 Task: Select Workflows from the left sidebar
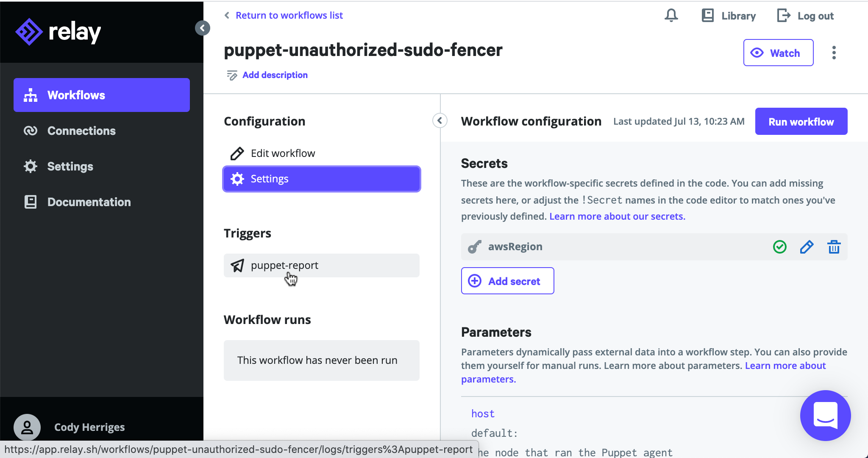[x=102, y=95]
